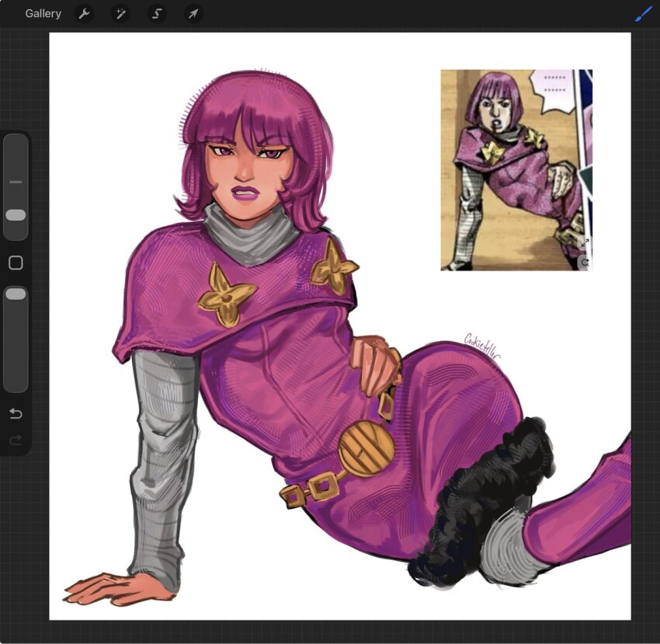
Task: Activate the Selection tool (S icon)
Action: click(x=157, y=14)
